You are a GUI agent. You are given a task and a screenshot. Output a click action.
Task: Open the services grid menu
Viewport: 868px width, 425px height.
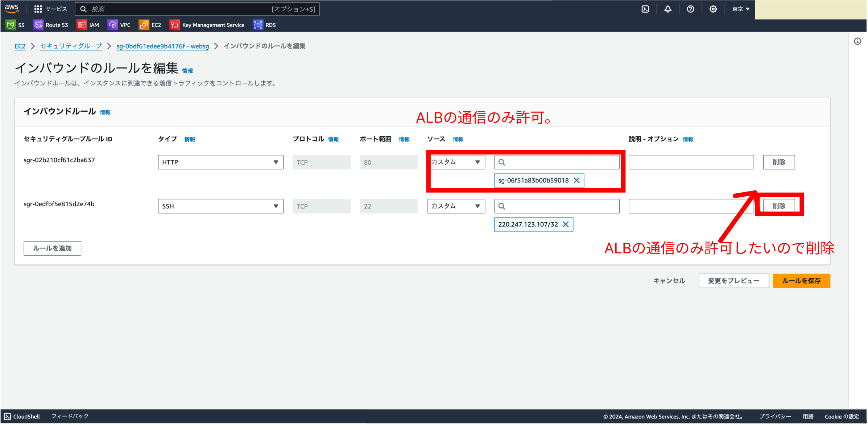38,9
